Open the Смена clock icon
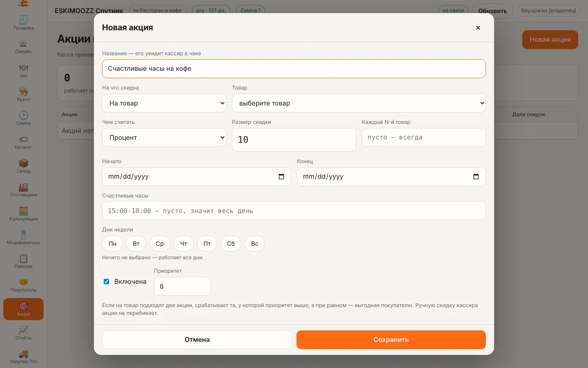 point(23,115)
